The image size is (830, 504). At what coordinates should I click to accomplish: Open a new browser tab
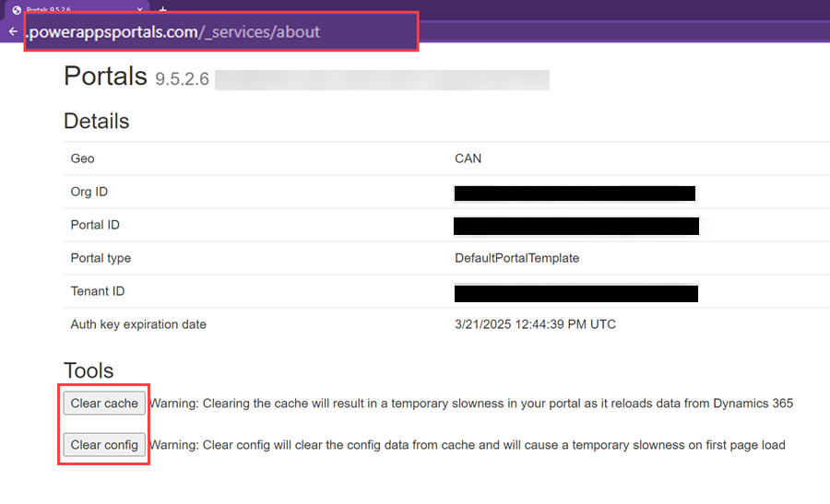click(163, 9)
